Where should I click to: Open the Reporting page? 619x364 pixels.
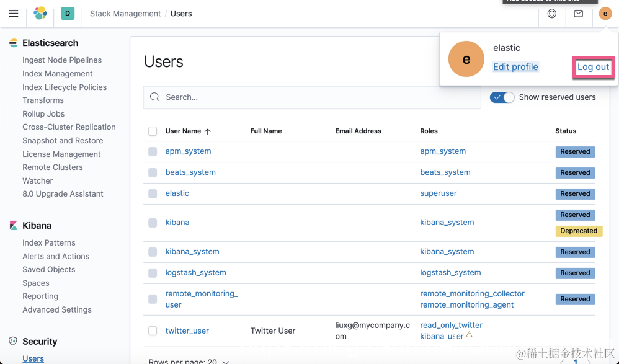[x=40, y=296]
